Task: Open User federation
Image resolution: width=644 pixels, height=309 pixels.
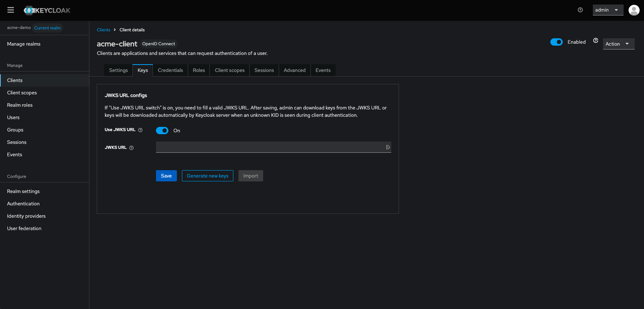Action: pyautogui.click(x=45, y=229)
